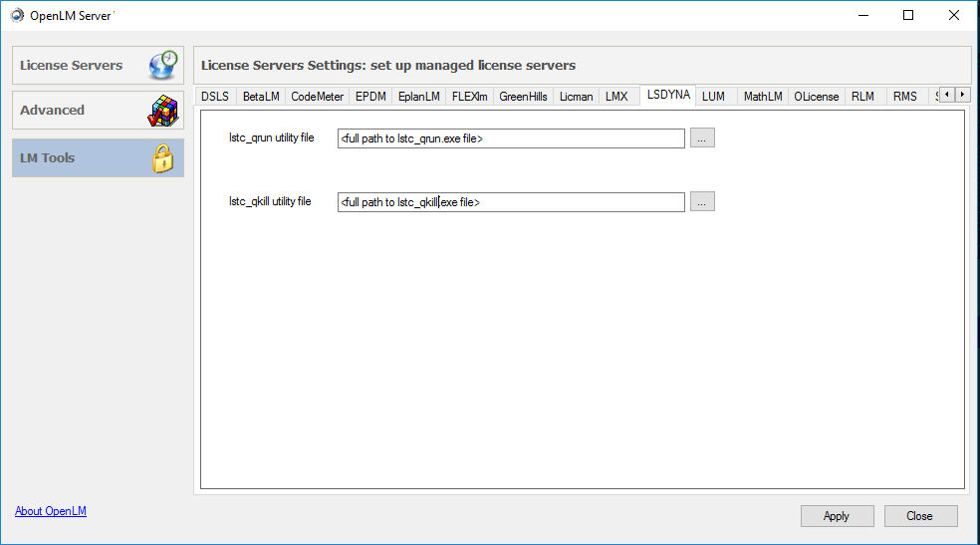Open the About OpenLM link
The image size is (980, 545).
[x=51, y=511]
